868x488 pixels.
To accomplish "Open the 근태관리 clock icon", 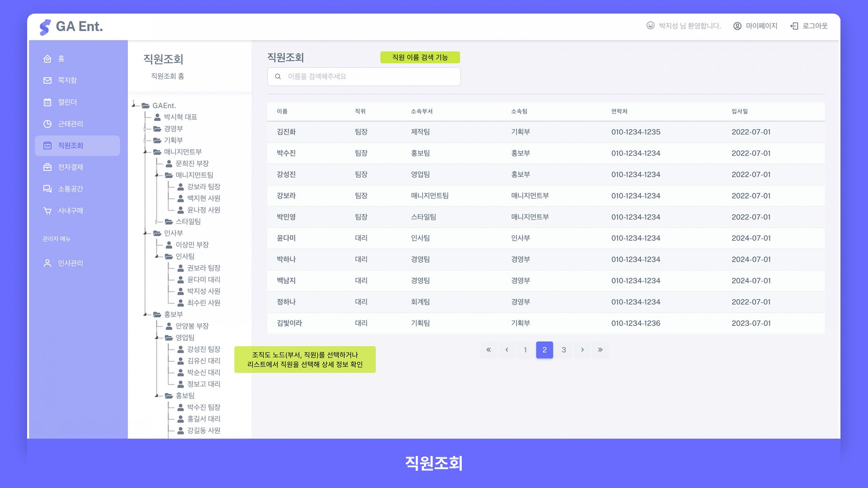I will tap(47, 124).
